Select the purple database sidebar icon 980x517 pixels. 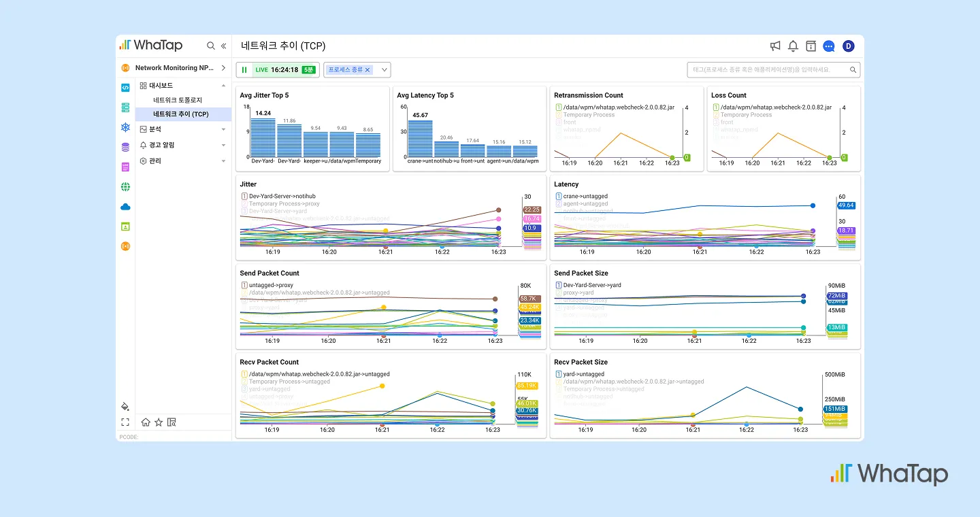click(x=125, y=147)
